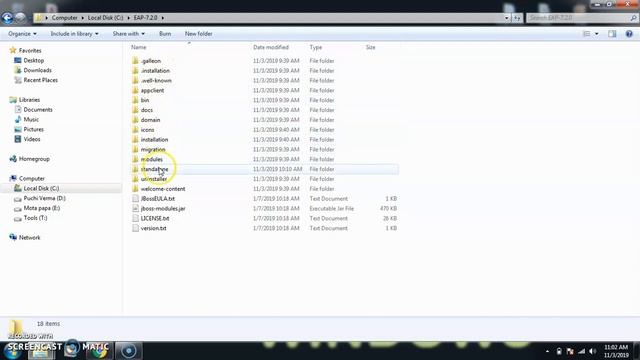Select Network in navigation pane
Image resolution: width=640 pixels, height=360 pixels.
[x=29, y=238]
